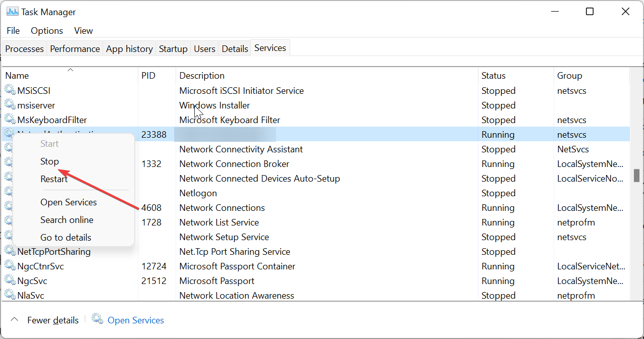Select the msiserver service name
The height and width of the screenshot is (339, 644).
point(36,105)
